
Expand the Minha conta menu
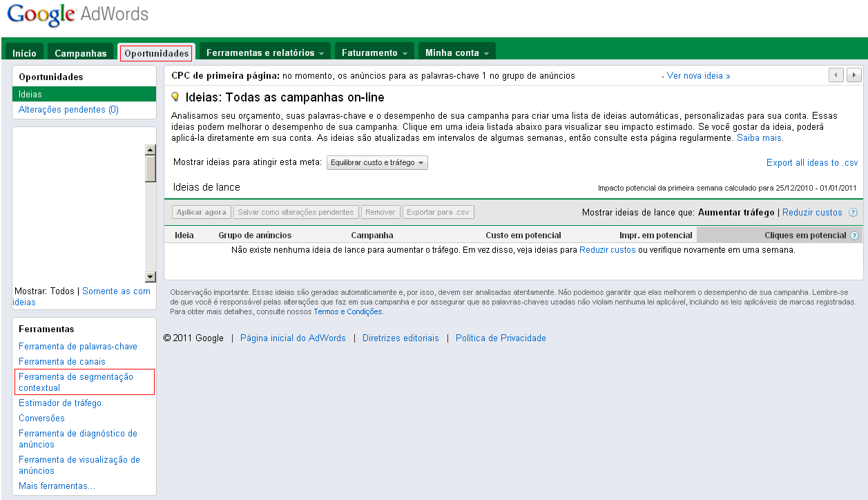point(457,52)
